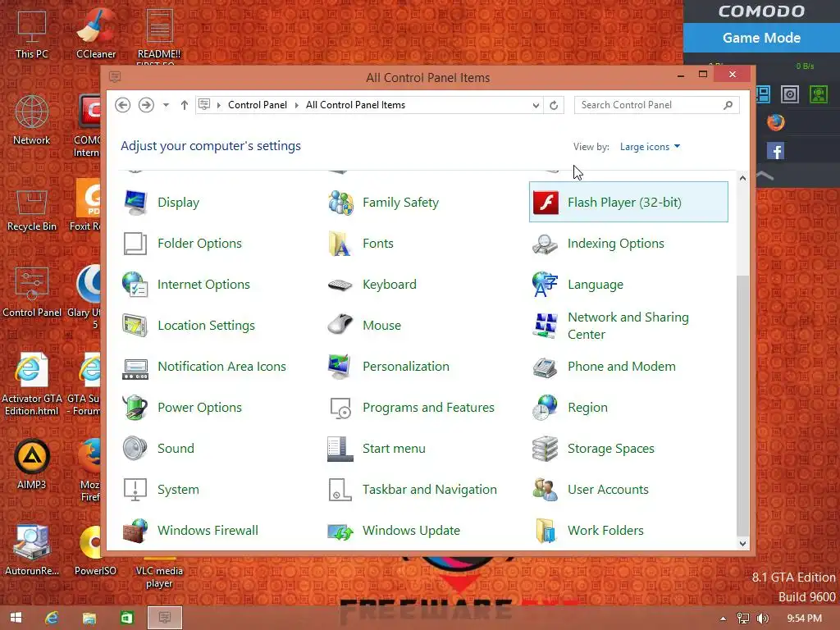Open the View by Large icons dropdown
The width and height of the screenshot is (840, 630).
point(650,147)
